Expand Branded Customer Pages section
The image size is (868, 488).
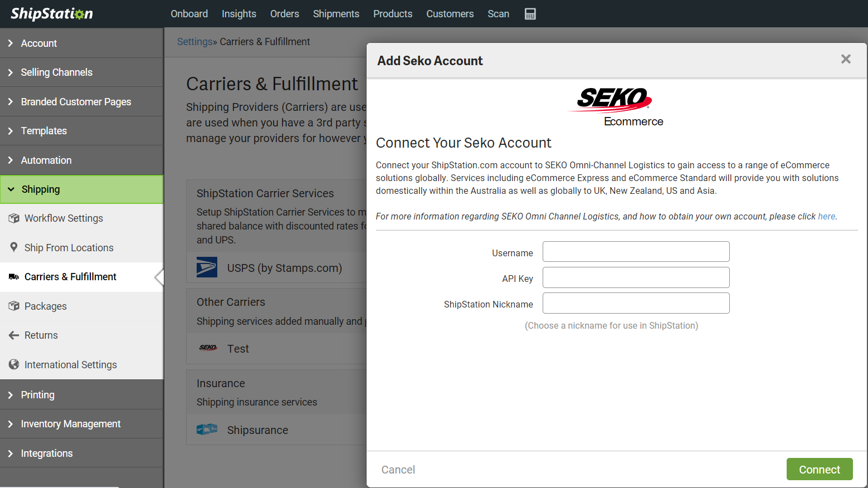82,102
